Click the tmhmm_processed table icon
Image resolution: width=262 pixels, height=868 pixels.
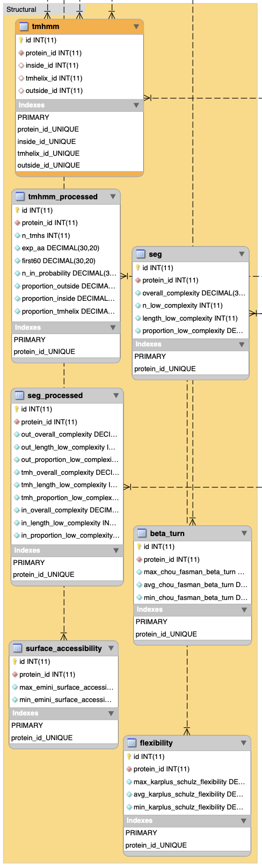pos(20,197)
